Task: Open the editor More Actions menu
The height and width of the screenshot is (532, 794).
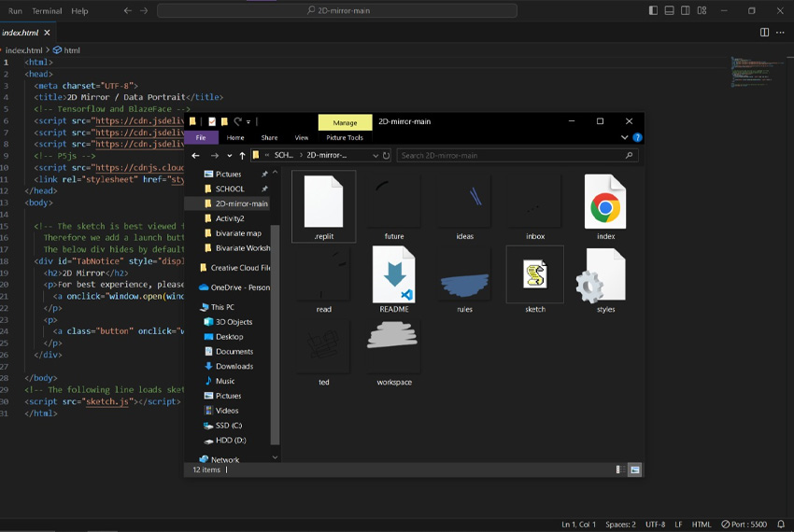Action: [781, 32]
